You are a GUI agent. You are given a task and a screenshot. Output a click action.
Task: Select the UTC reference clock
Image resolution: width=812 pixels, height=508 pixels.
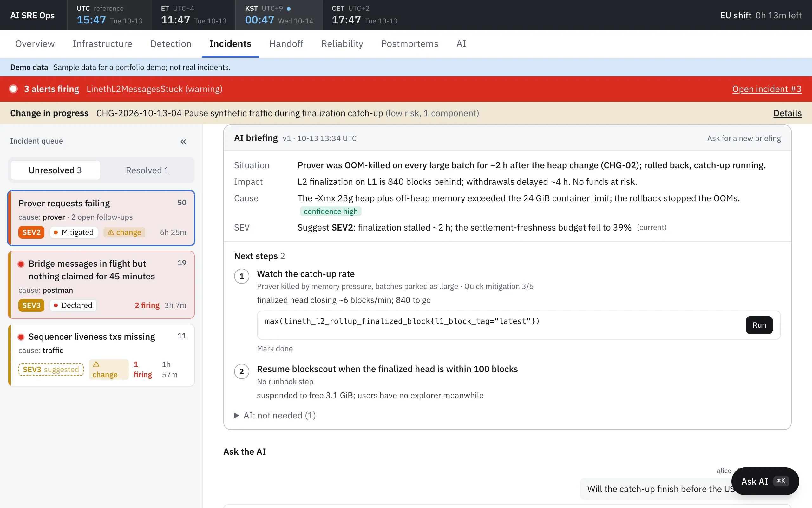tap(109, 15)
